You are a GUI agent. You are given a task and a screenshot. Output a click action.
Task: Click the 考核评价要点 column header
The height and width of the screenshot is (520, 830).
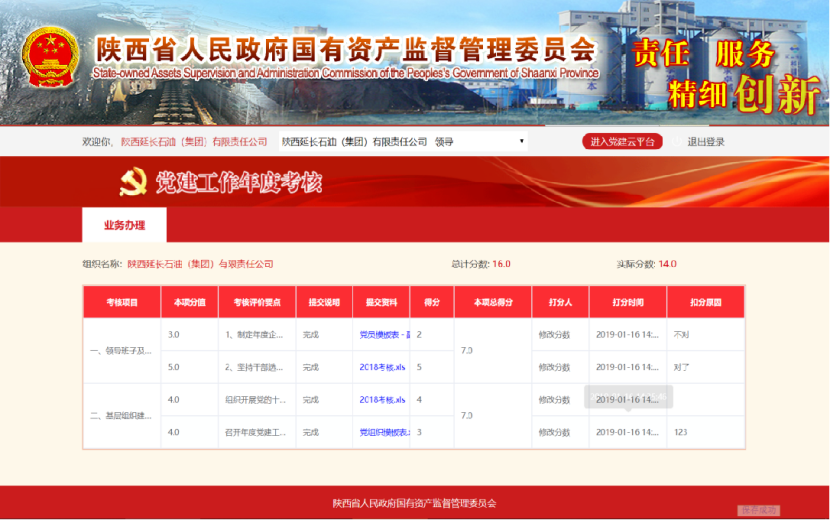coord(257,302)
